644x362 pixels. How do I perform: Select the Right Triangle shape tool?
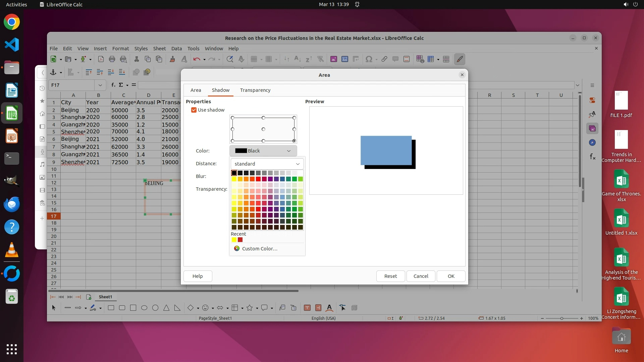pos(177,308)
